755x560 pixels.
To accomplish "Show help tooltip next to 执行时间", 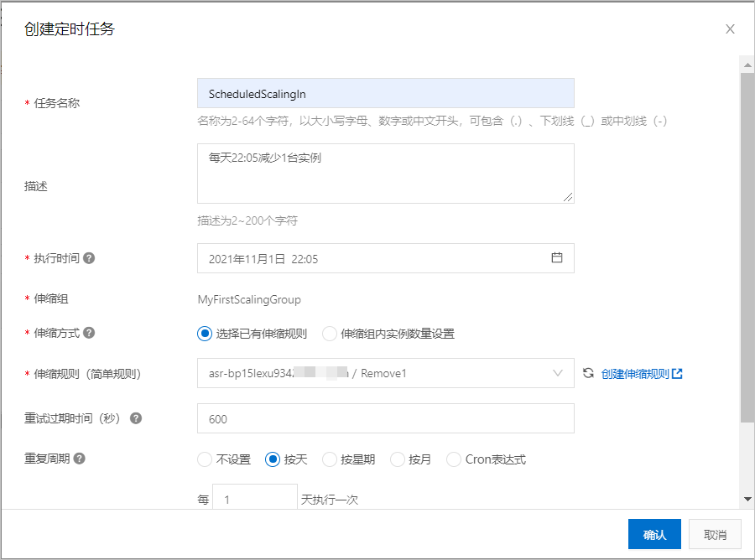I will click(x=89, y=258).
